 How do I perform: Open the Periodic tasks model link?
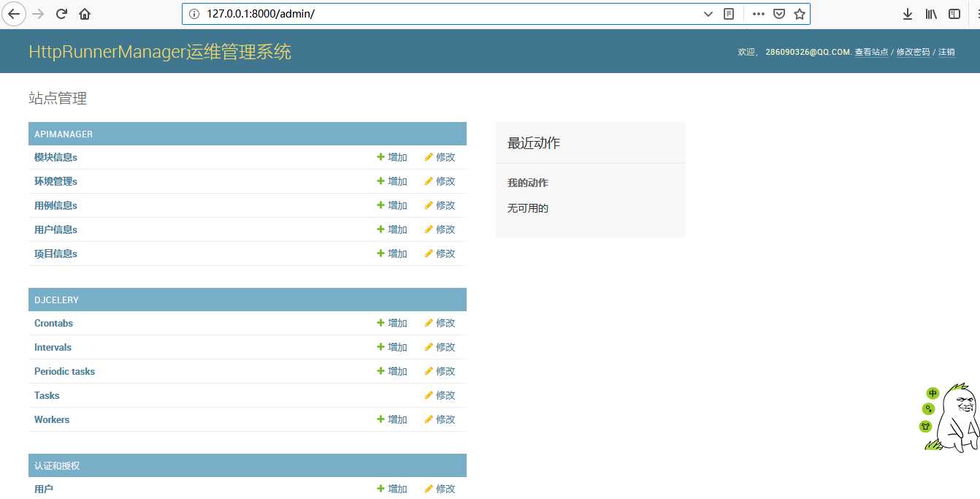coord(64,371)
